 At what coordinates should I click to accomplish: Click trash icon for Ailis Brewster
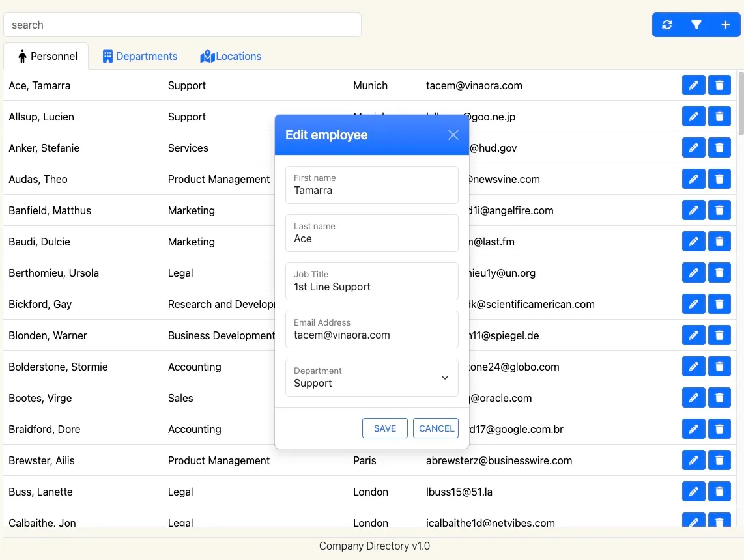click(x=719, y=460)
